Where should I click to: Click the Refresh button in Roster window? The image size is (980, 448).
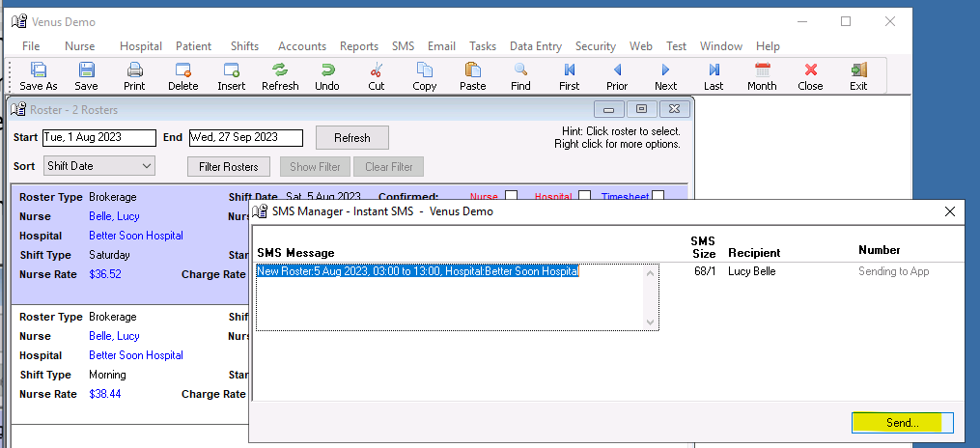pyautogui.click(x=351, y=138)
